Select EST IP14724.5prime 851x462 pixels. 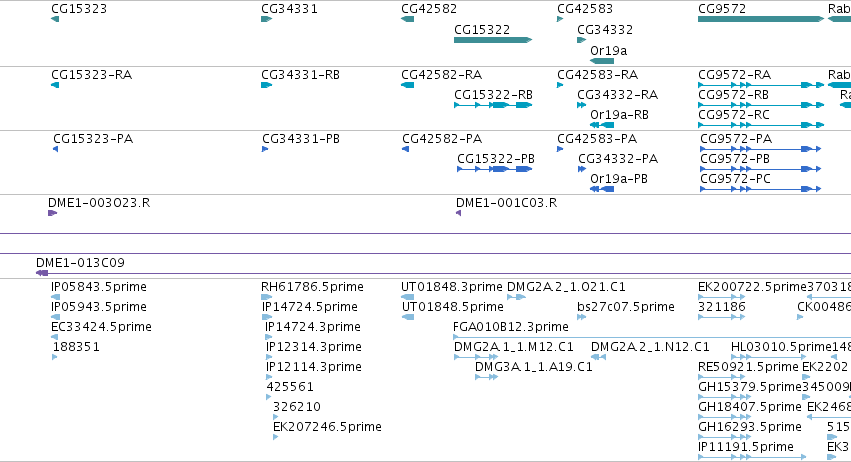click(x=310, y=307)
